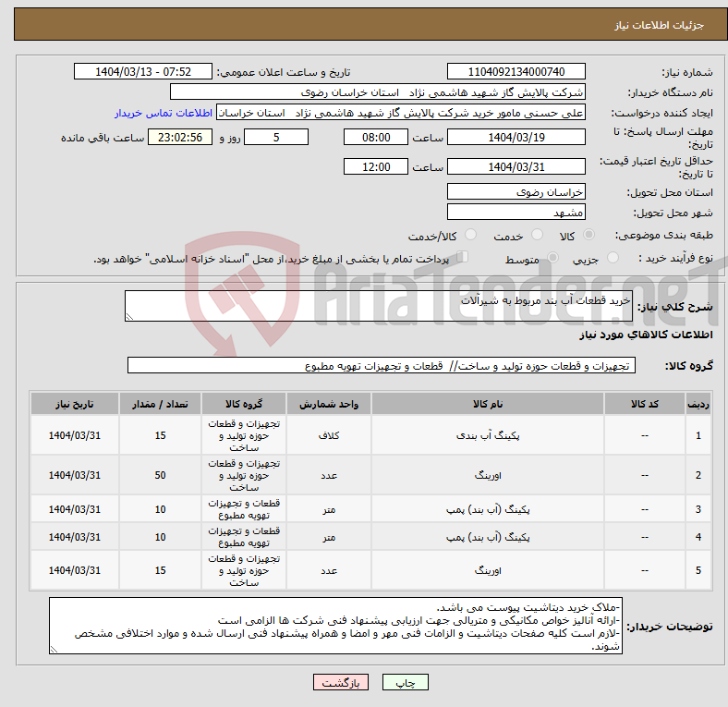This screenshot has width=728, height=707.
Task: Click the buyer organization name field
Action: click(378, 92)
